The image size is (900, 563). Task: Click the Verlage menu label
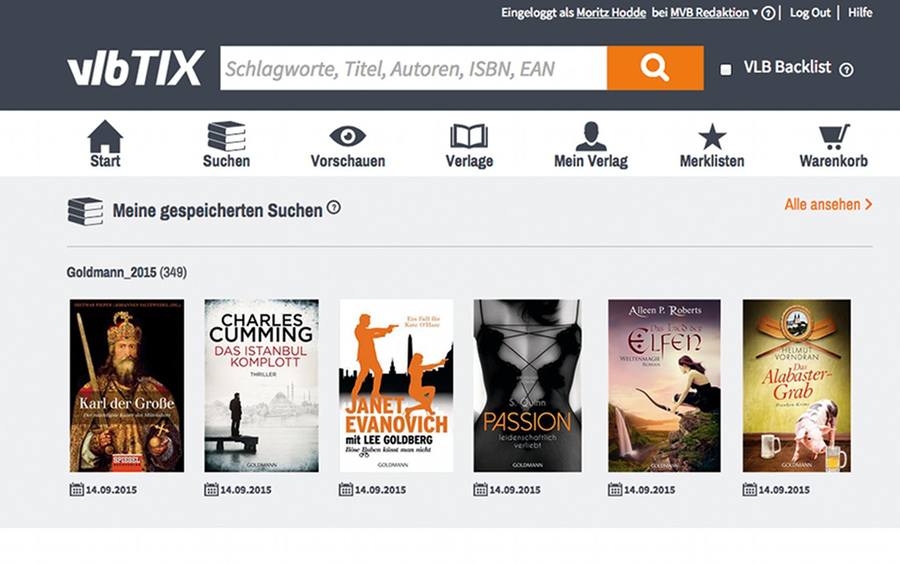tap(469, 161)
